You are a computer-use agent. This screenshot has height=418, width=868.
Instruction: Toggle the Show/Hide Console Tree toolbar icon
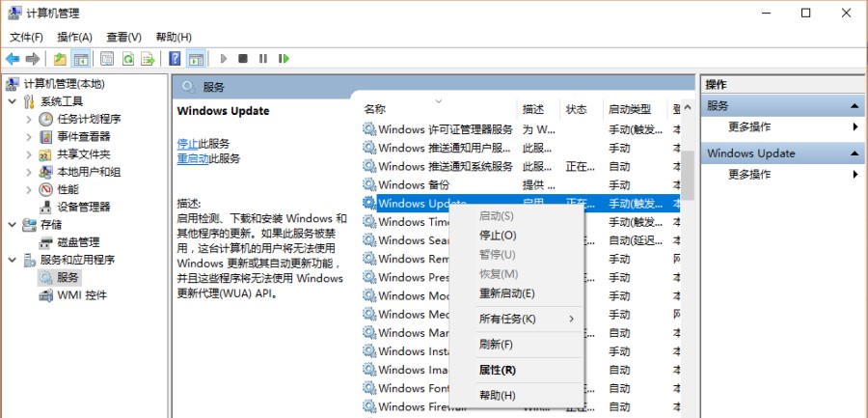pyautogui.click(x=81, y=58)
